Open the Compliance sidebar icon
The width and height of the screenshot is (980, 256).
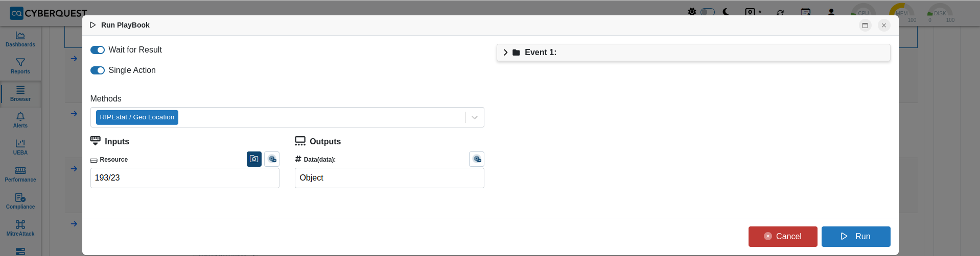[20, 201]
